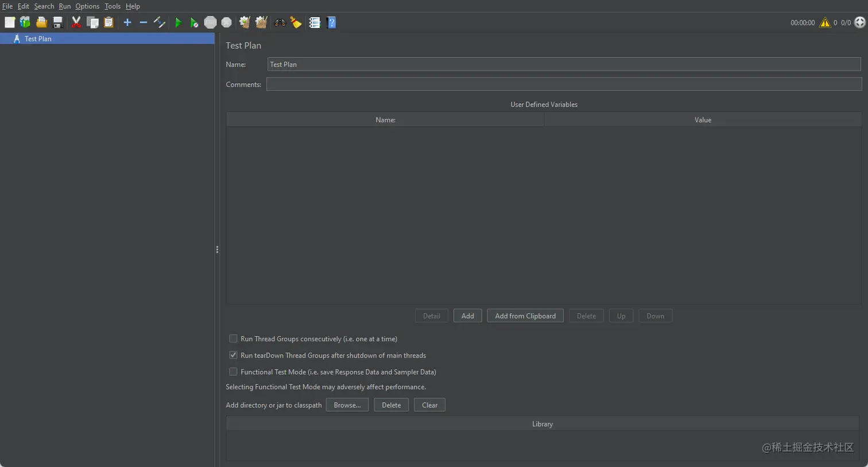The width and height of the screenshot is (868, 467).
Task: Click the Clear results broom-gear icon
Action: pyautogui.click(x=245, y=22)
